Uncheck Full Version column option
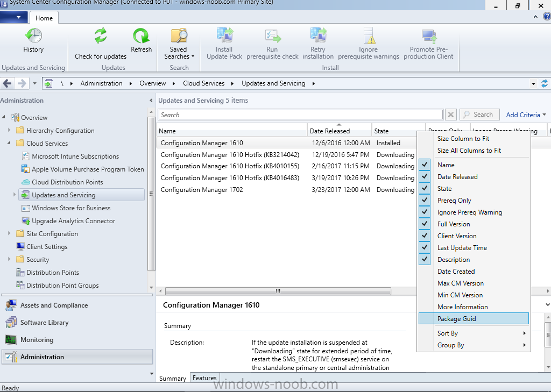Viewport: 551px width, 392px height. point(425,224)
